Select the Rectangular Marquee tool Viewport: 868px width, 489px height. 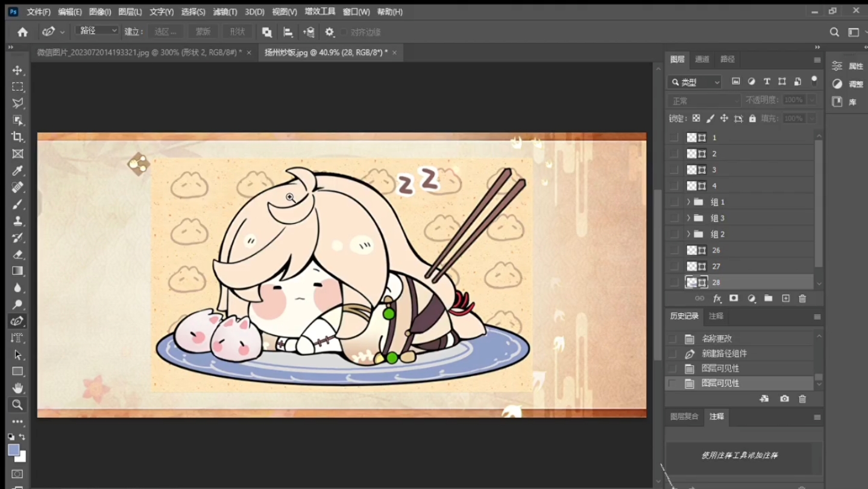click(x=17, y=87)
